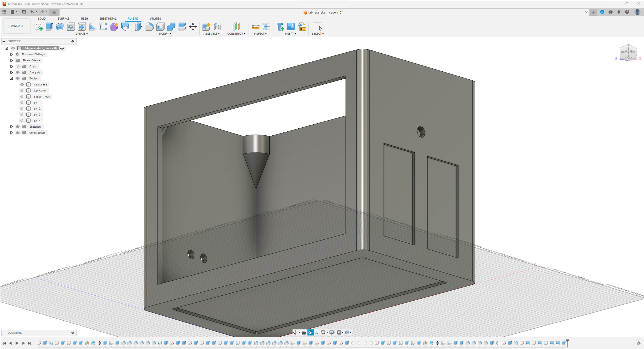The width and height of the screenshot is (644, 349).
Task: Switch to the UTILITIES tab
Action: click(155, 18)
